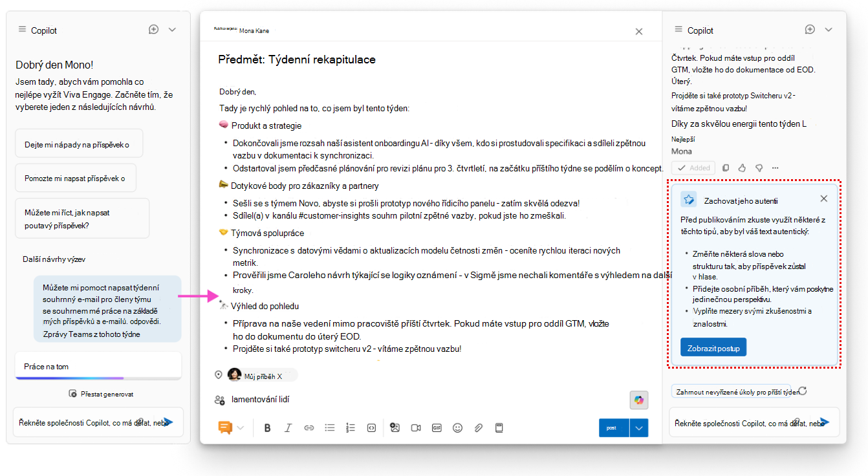Select 'Zahrnout nevyřízené úkoly pro příští týden' suggestion
The image size is (868, 476).
click(x=731, y=392)
